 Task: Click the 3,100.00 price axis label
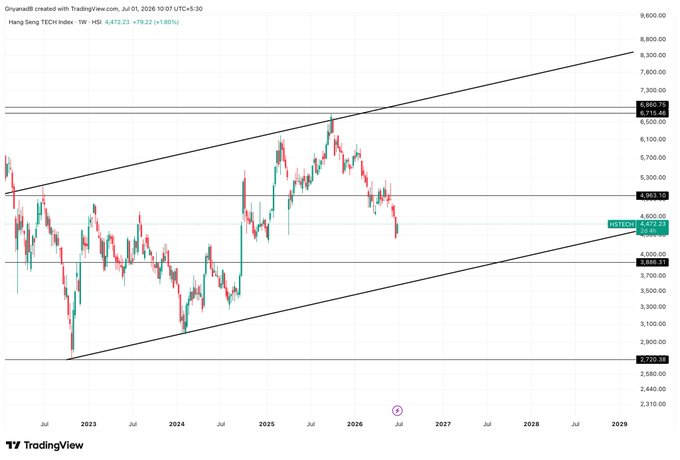[653, 324]
